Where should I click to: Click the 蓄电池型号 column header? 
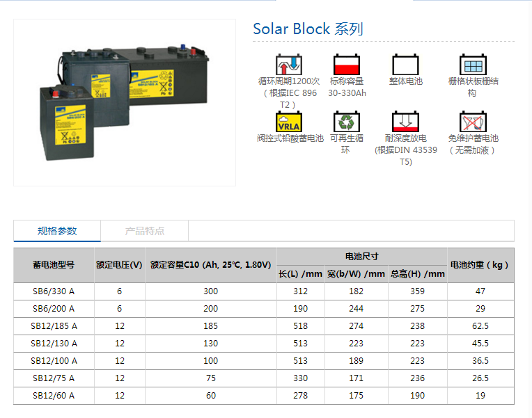(54, 265)
